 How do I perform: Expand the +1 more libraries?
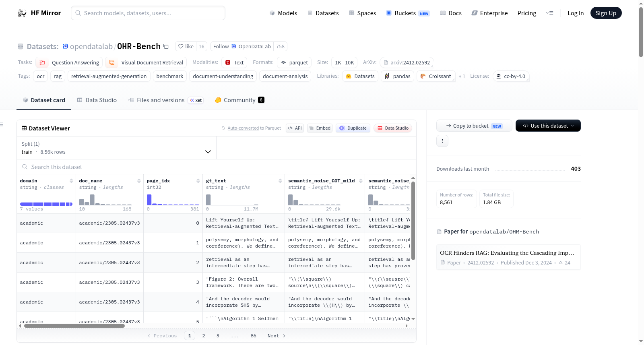[462, 76]
